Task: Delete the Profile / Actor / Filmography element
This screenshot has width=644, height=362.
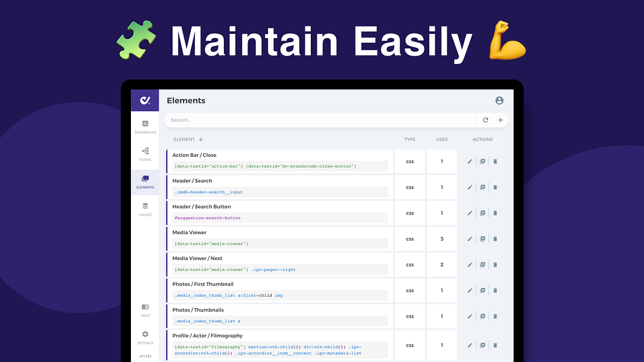Action: pos(496,345)
